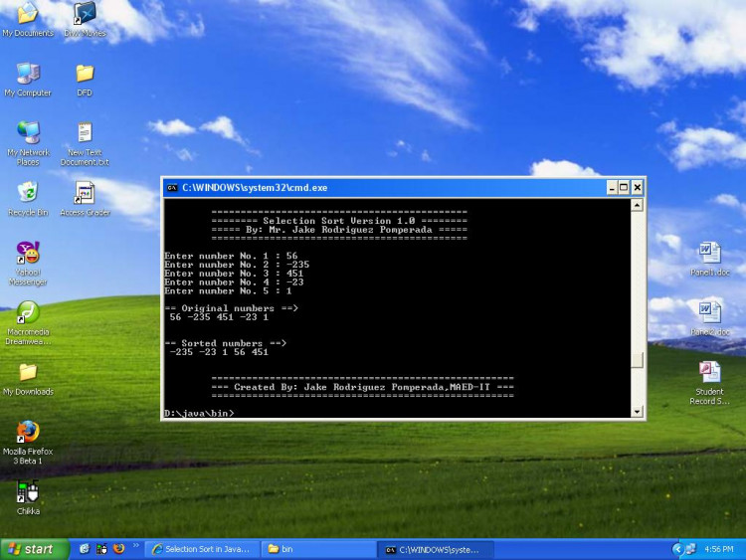Click the cmd scrollbar down arrow
The height and width of the screenshot is (560, 746).
pyautogui.click(x=637, y=412)
